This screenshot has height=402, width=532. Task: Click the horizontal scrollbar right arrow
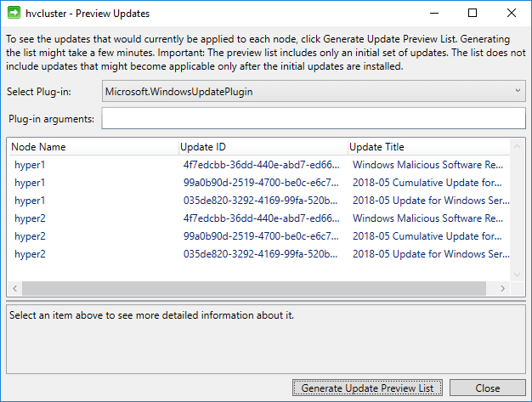[502, 288]
